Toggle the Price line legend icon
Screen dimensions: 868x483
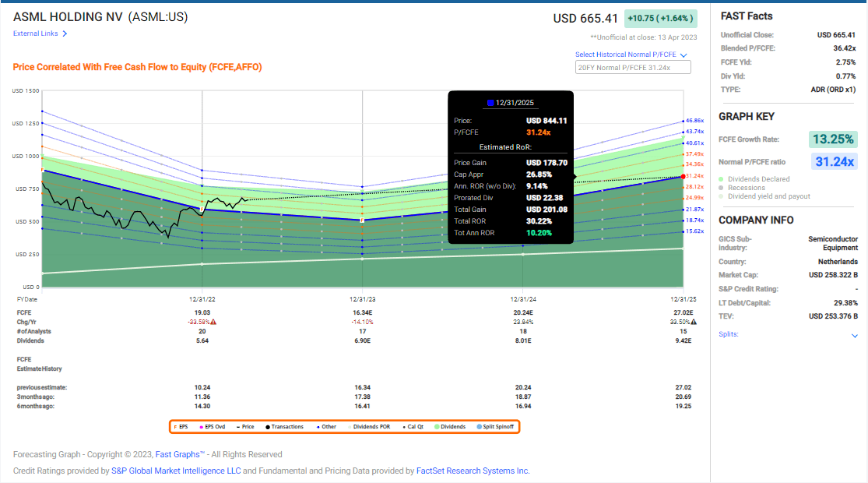pos(237,426)
